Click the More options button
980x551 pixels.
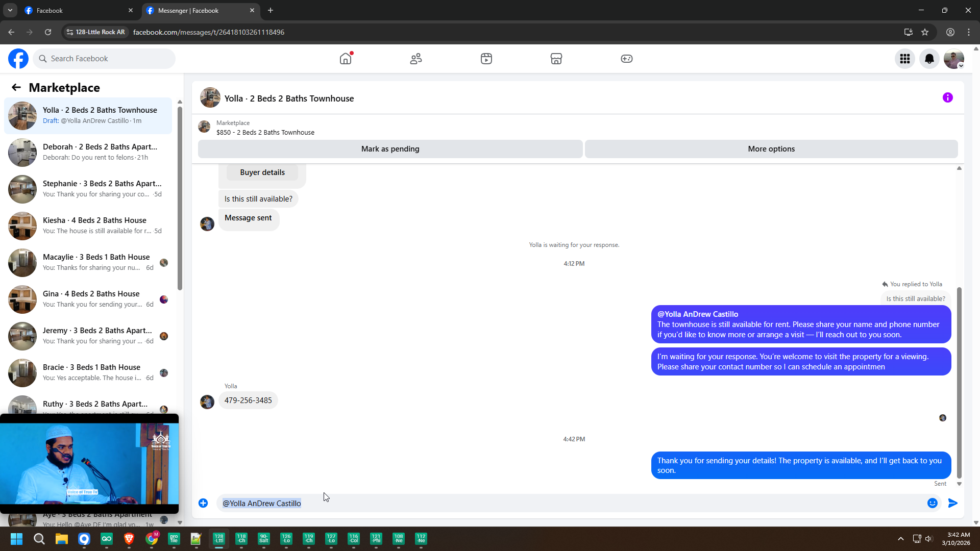[771, 149]
